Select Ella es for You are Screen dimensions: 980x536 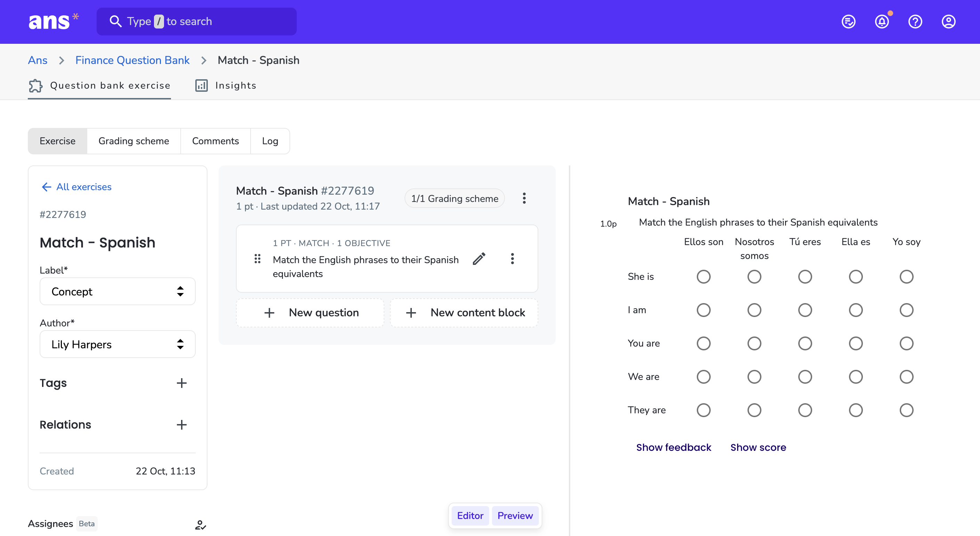(x=856, y=343)
